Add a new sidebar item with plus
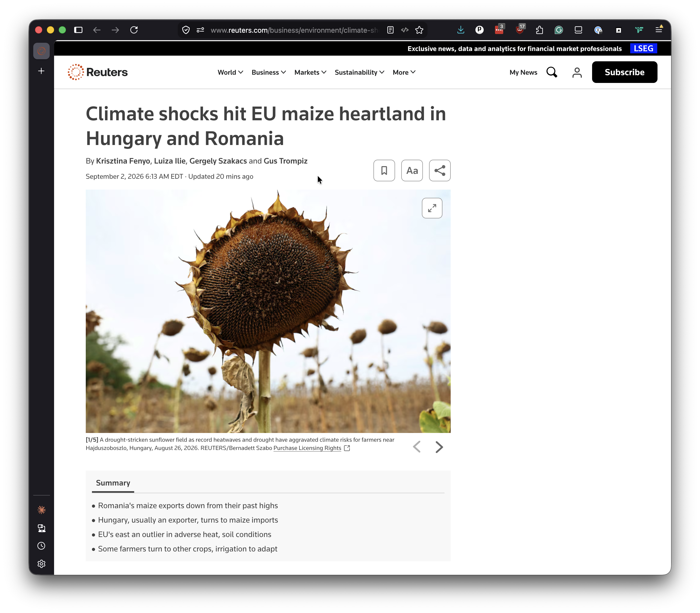This screenshot has width=700, height=613. point(41,71)
